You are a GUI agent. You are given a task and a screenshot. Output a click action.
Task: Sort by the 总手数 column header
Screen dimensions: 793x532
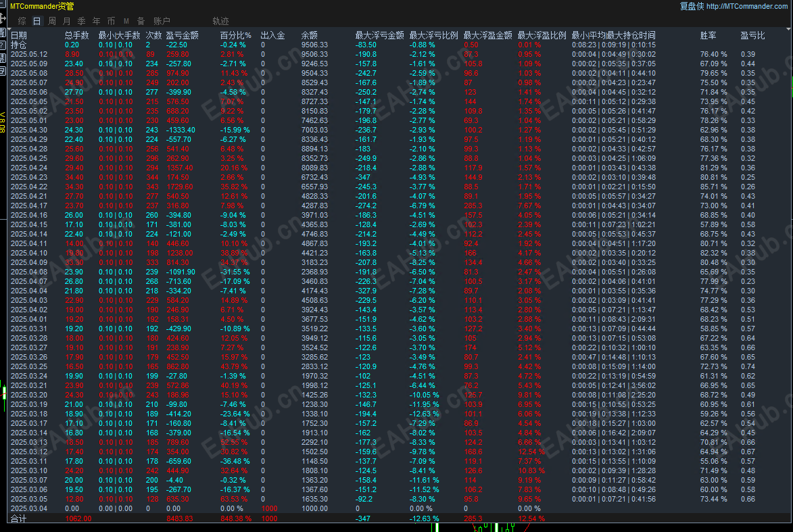coord(77,35)
